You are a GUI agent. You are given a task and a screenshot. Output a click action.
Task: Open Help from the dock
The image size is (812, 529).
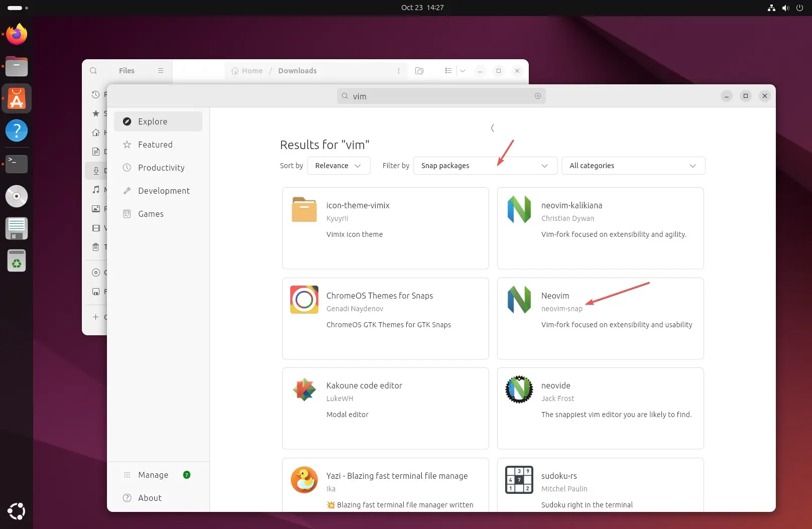(x=17, y=130)
